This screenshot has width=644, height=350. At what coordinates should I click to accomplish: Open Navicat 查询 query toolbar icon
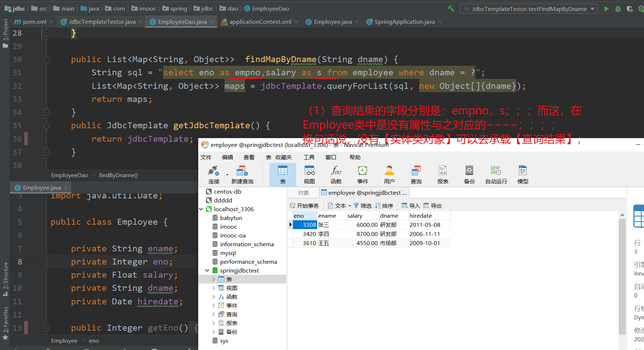(x=416, y=175)
